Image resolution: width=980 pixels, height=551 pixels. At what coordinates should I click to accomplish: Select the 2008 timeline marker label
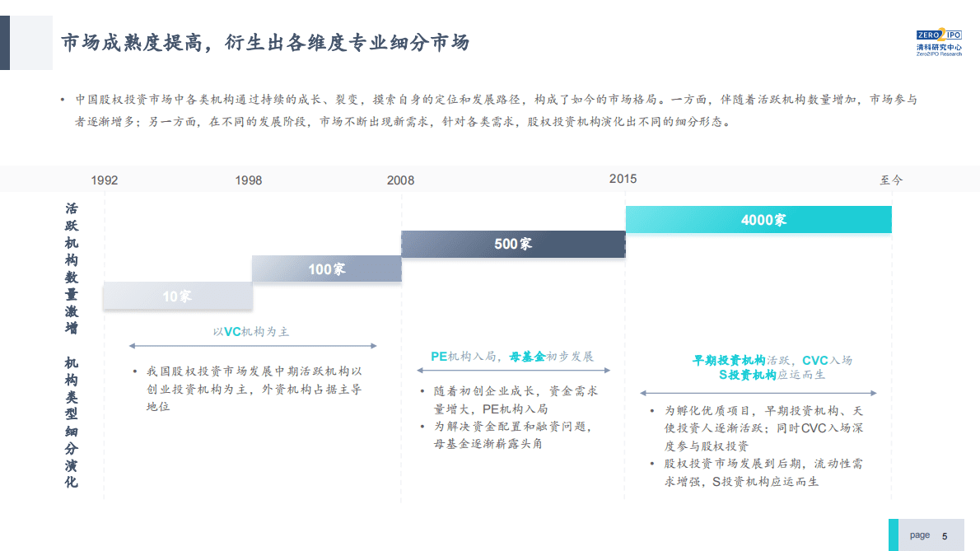401,179
